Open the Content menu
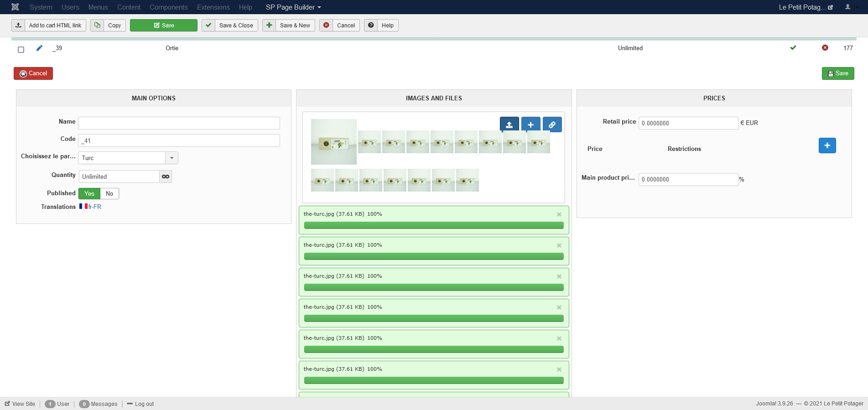This screenshot has width=868, height=410. coord(129,7)
